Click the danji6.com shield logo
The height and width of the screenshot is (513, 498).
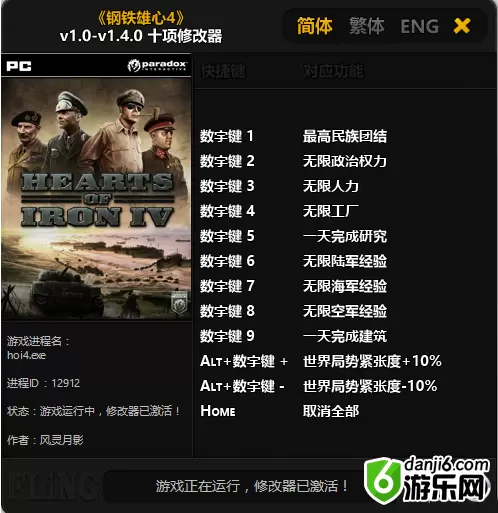[383, 482]
